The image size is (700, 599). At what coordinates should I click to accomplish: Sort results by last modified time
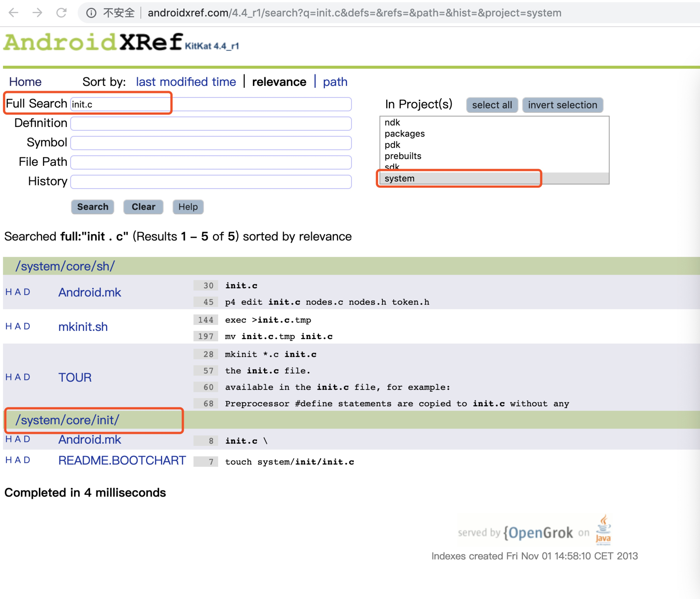(x=186, y=82)
